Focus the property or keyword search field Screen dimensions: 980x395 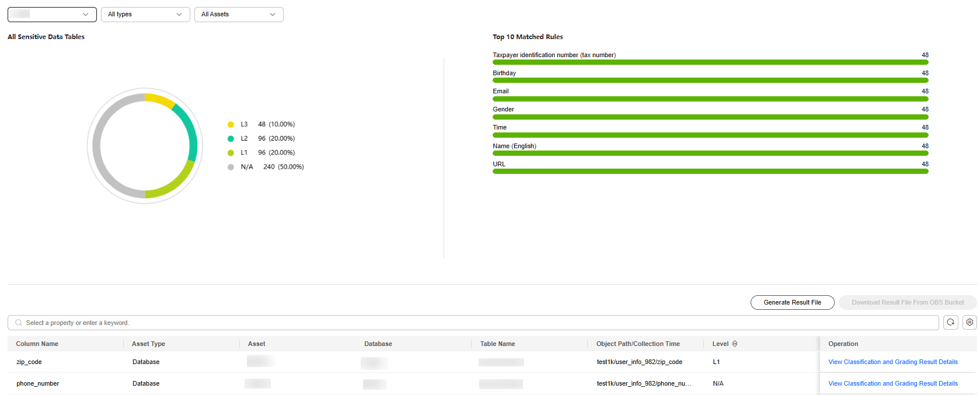pyautogui.click(x=473, y=323)
